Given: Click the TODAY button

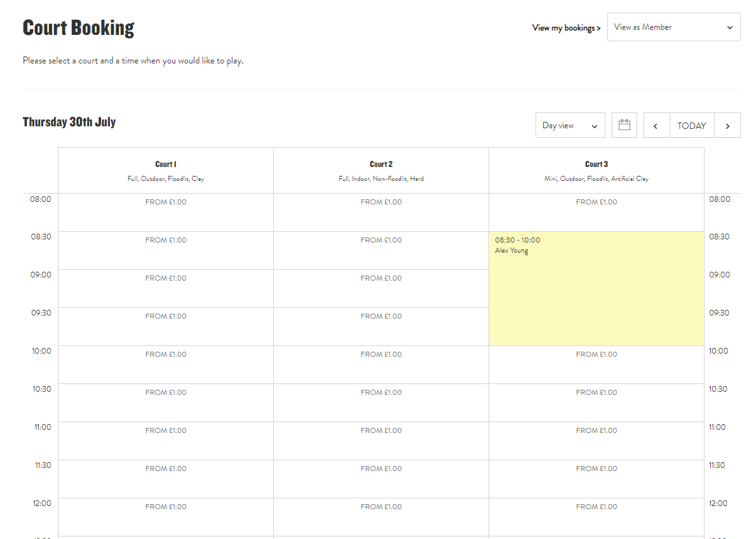Looking at the screenshot, I should coord(692,126).
